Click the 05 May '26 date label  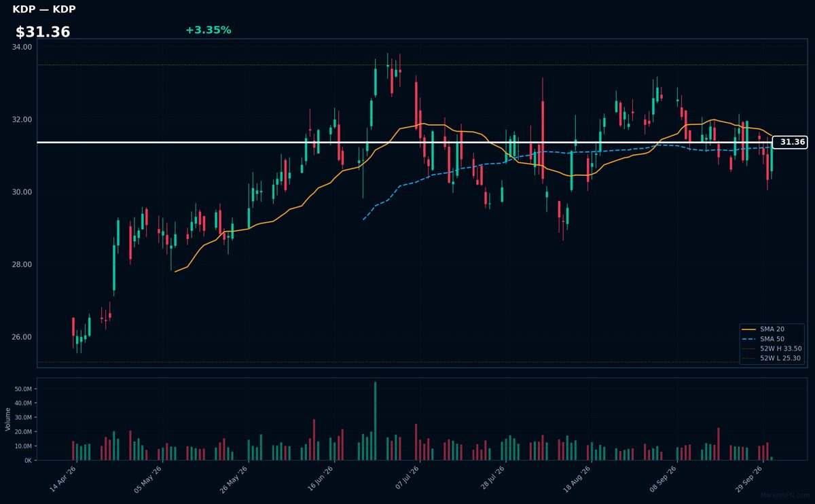tap(149, 479)
